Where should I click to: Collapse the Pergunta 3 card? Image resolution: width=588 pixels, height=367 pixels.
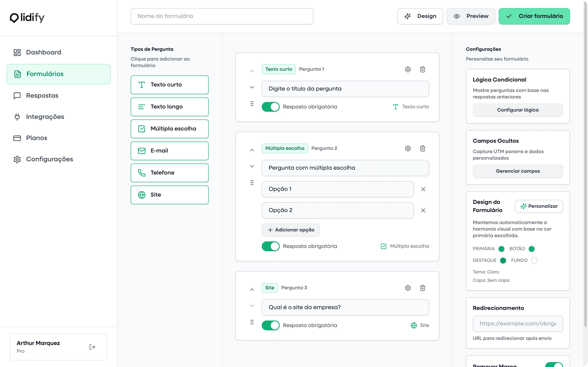(252, 290)
